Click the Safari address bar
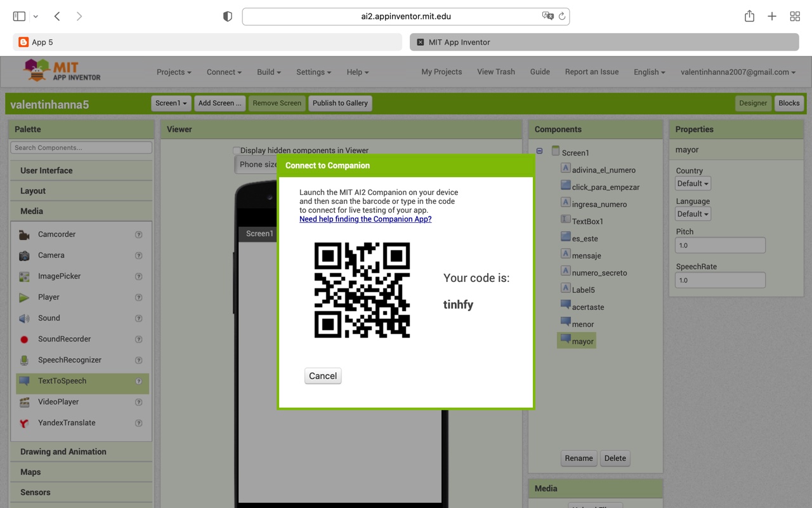The height and width of the screenshot is (508, 812). (x=406, y=17)
